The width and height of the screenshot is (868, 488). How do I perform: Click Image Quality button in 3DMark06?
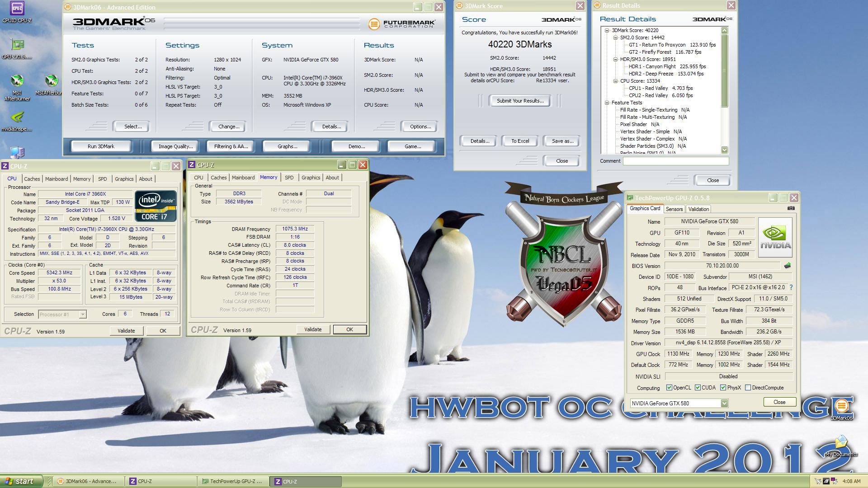tap(175, 146)
